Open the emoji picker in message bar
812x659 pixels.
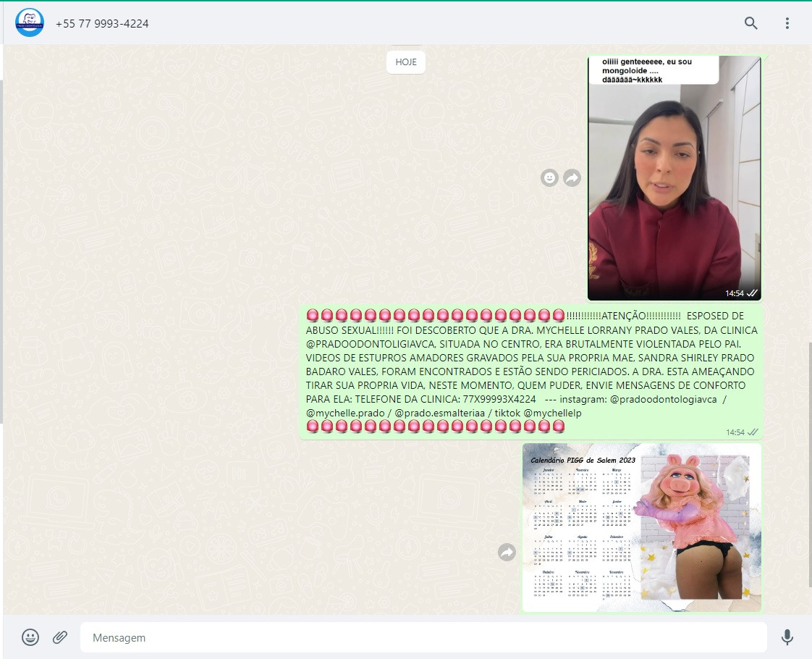(30, 637)
